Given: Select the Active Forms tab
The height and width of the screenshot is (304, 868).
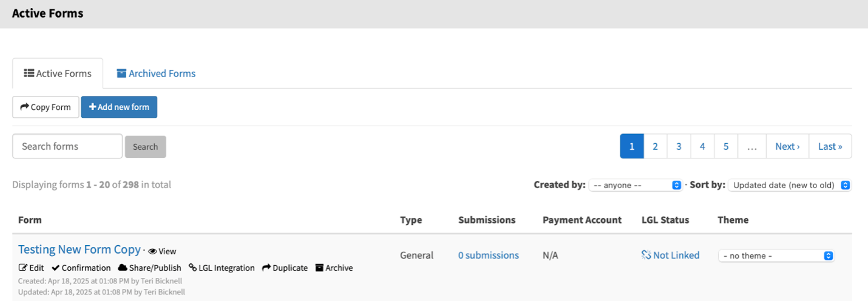Looking at the screenshot, I should pyautogui.click(x=58, y=73).
